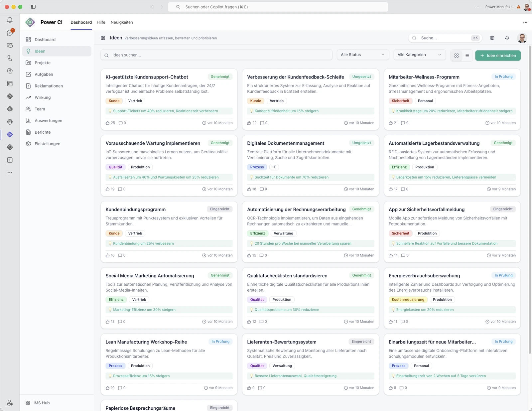Viewport: 532px width, 411px height.
Task: Open the Hilfe tab
Action: pyautogui.click(x=101, y=22)
